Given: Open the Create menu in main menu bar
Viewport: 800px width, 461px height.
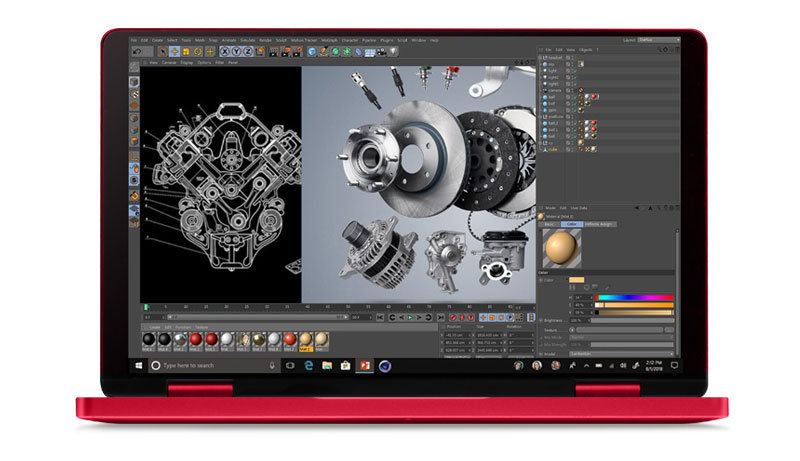Looking at the screenshot, I should (x=157, y=40).
